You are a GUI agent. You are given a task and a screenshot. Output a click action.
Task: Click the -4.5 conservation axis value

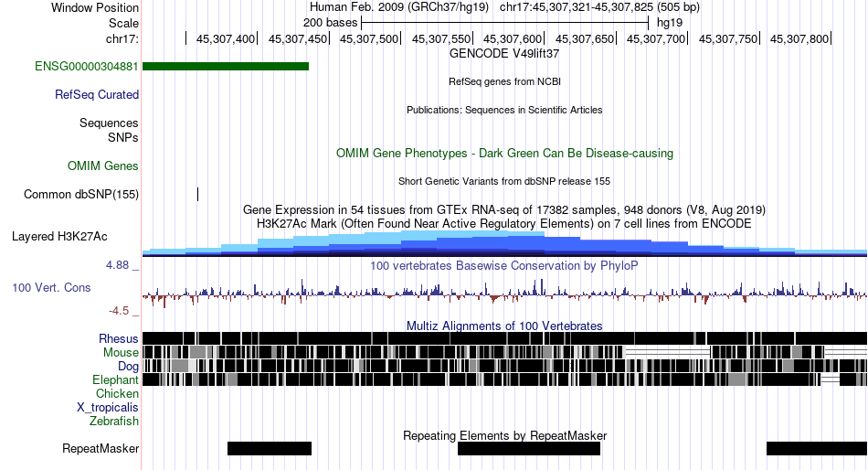tap(119, 311)
